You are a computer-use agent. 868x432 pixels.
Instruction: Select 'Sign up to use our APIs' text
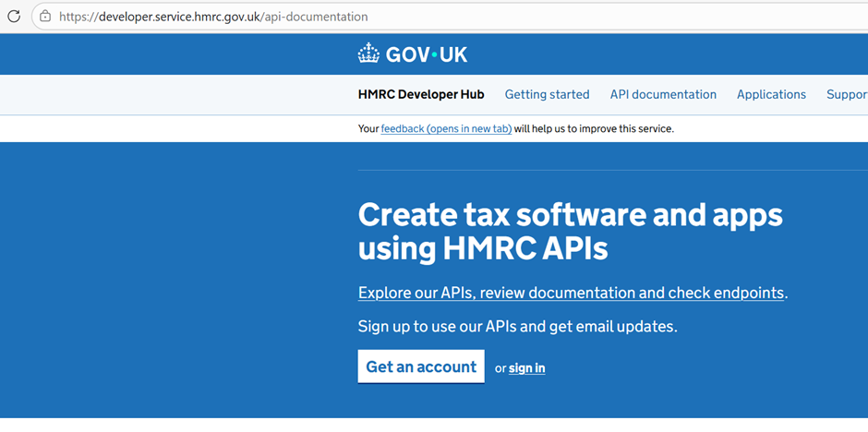point(518,327)
